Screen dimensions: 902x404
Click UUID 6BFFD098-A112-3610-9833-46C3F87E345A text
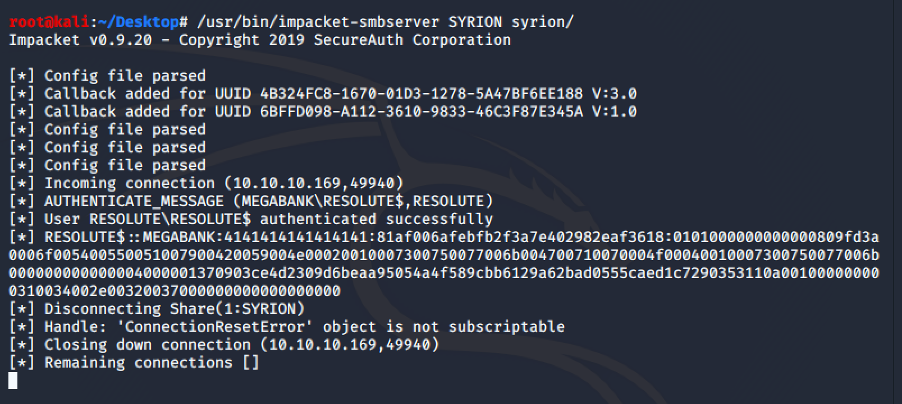pyautogui.click(x=399, y=112)
